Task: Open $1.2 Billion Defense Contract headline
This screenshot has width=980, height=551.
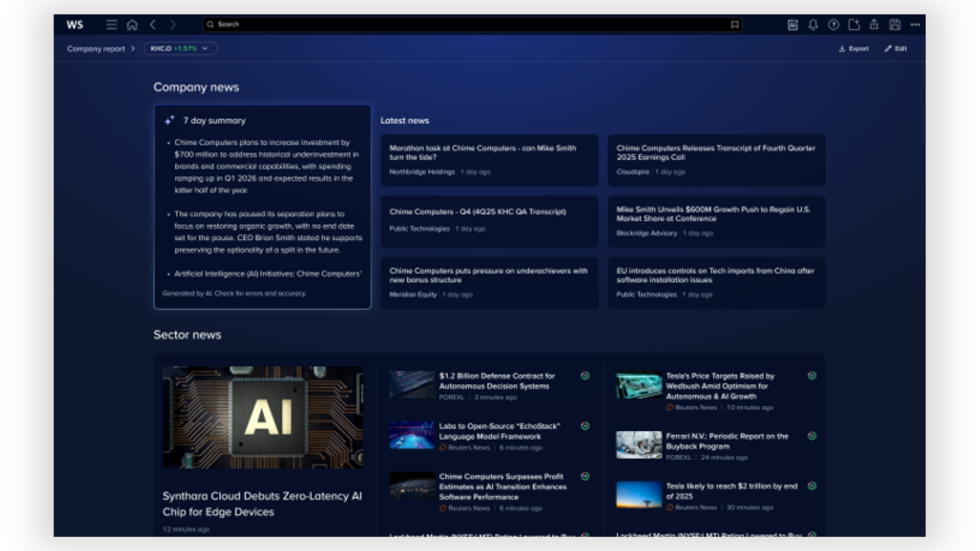Action: tap(497, 381)
